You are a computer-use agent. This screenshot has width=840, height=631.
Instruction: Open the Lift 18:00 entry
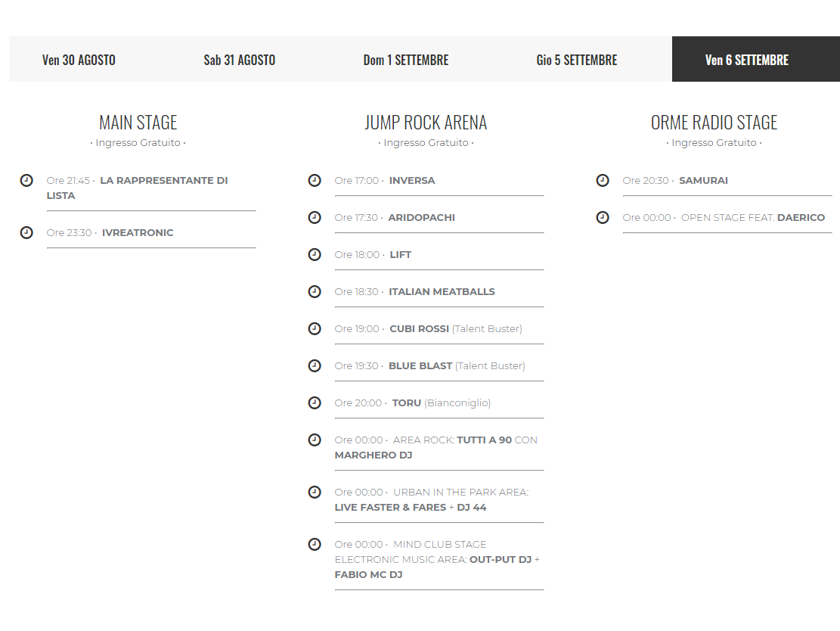(x=400, y=254)
